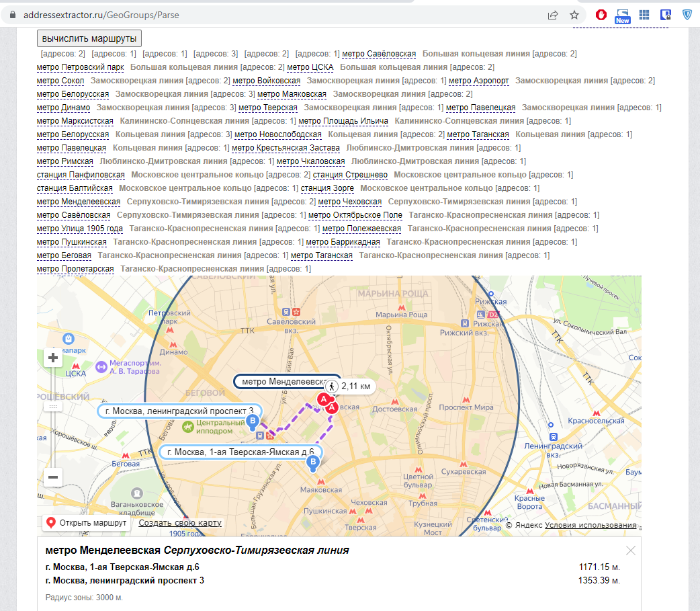Click the blue shield extension icon

click(x=687, y=15)
